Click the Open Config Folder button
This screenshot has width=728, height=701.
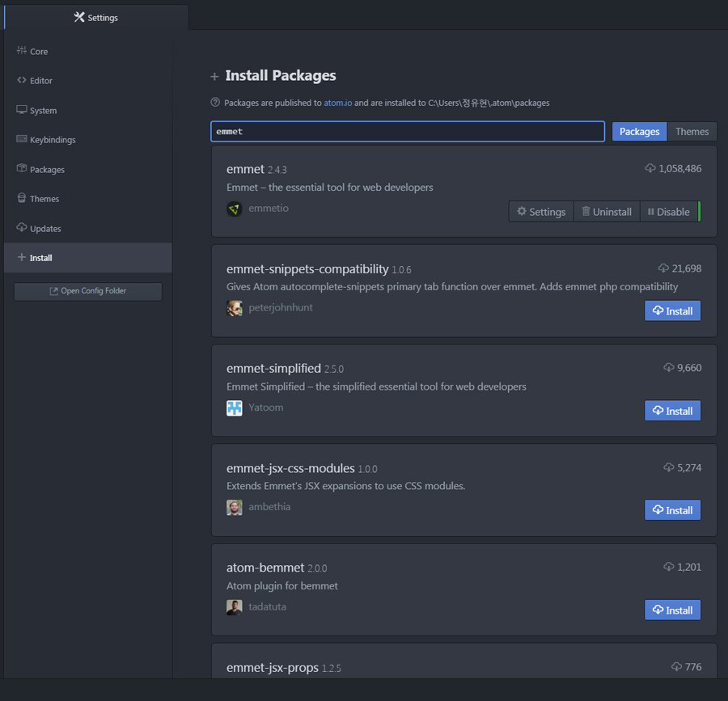click(88, 291)
